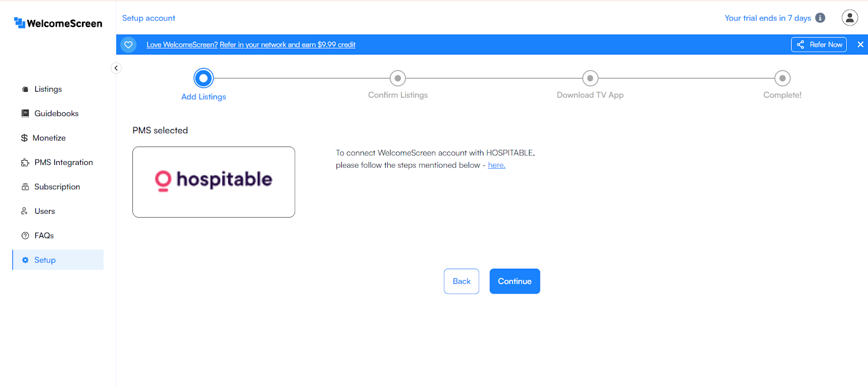Select the Add Listings step circle
868x388 pixels.
203,78
